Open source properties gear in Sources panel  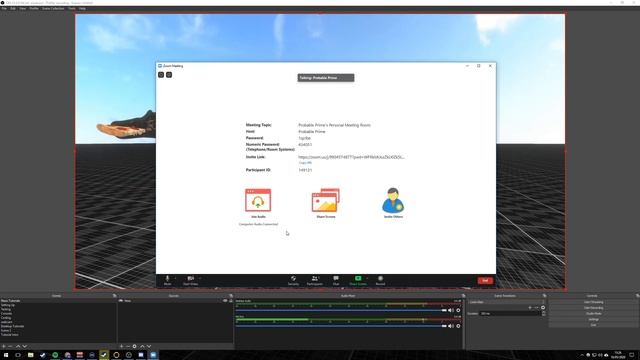134,346
